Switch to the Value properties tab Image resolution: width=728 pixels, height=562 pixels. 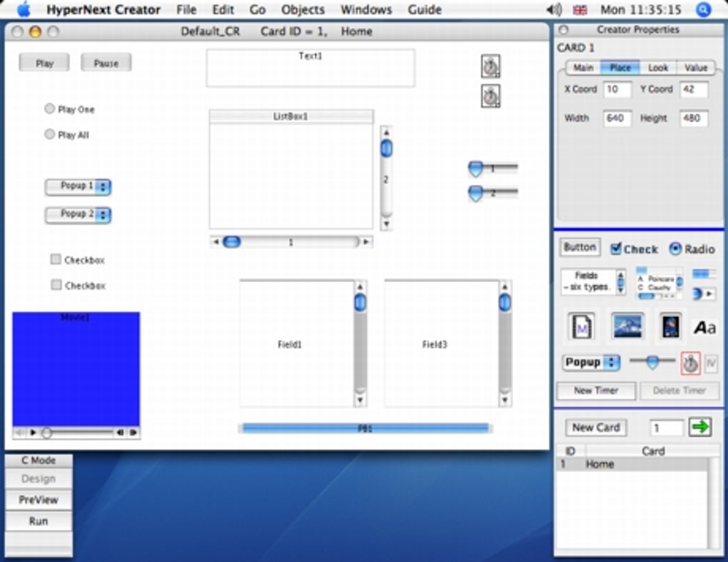click(696, 68)
